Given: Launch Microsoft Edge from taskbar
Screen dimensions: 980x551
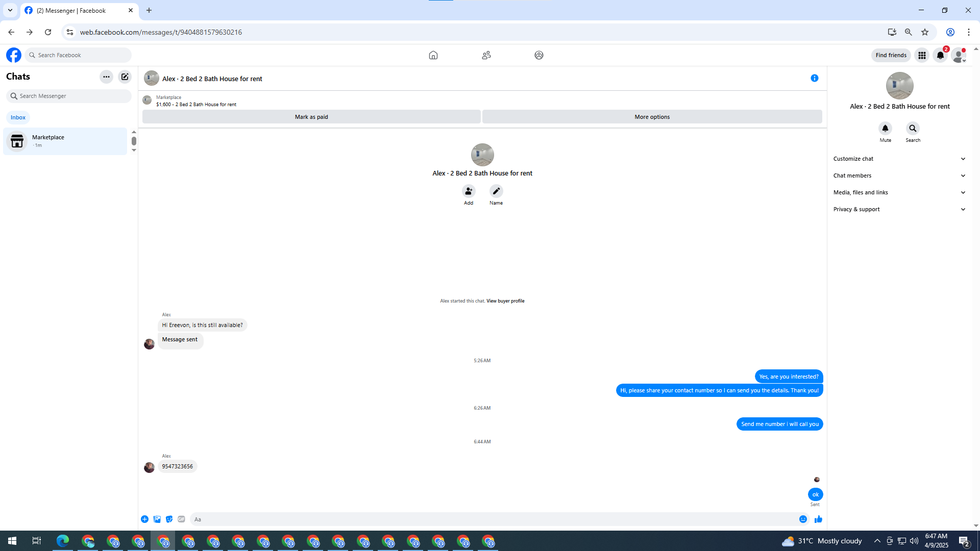Looking at the screenshot, I should 63,541.
